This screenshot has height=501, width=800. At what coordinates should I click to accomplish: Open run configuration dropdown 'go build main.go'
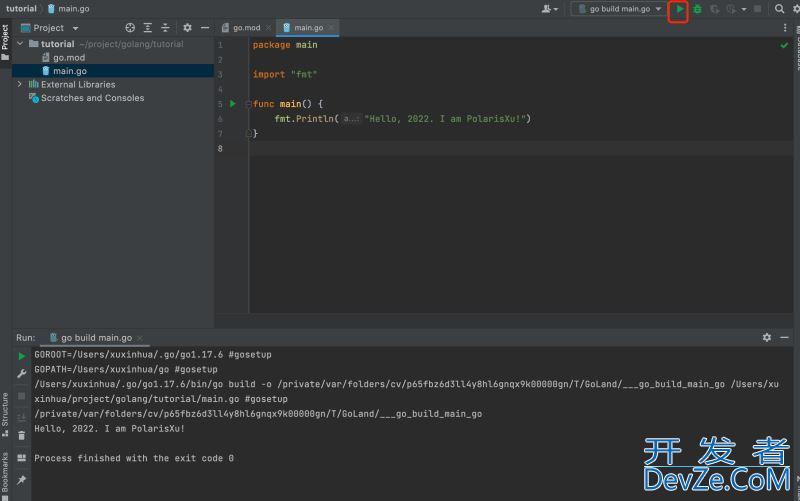click(x=619, y=9)
